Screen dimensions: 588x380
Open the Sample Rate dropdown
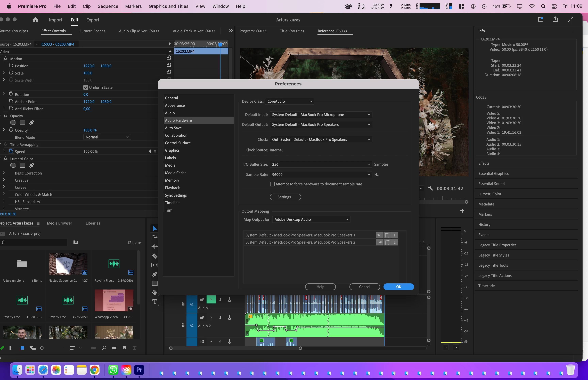[x=321, y=175]
